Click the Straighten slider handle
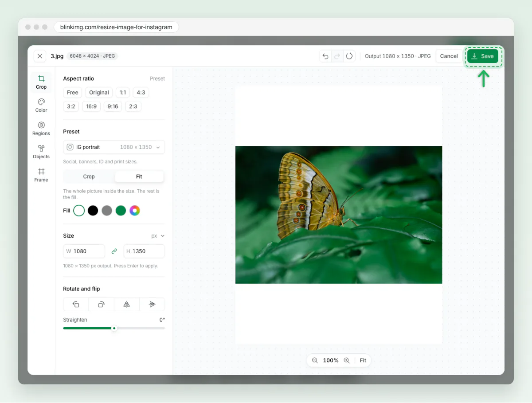532x403 pixels. (114, 328)
